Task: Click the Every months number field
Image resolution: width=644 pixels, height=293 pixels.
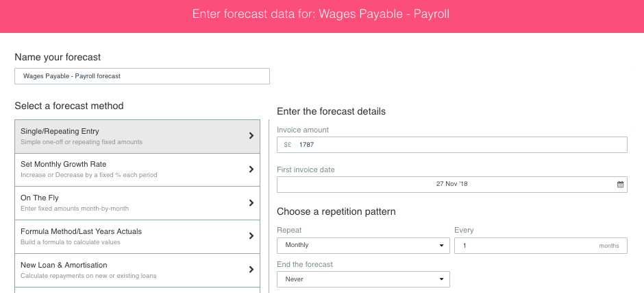Action: [541, 246]
